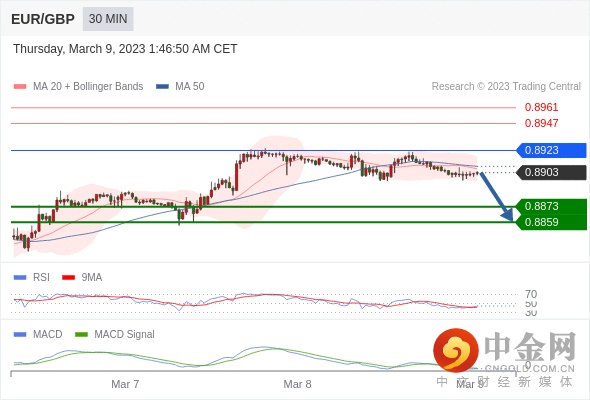Image resolution: width=590 pixels, height=400 pixels.
Task: Click the 0.8961 resistance level label
Action: 541,107
